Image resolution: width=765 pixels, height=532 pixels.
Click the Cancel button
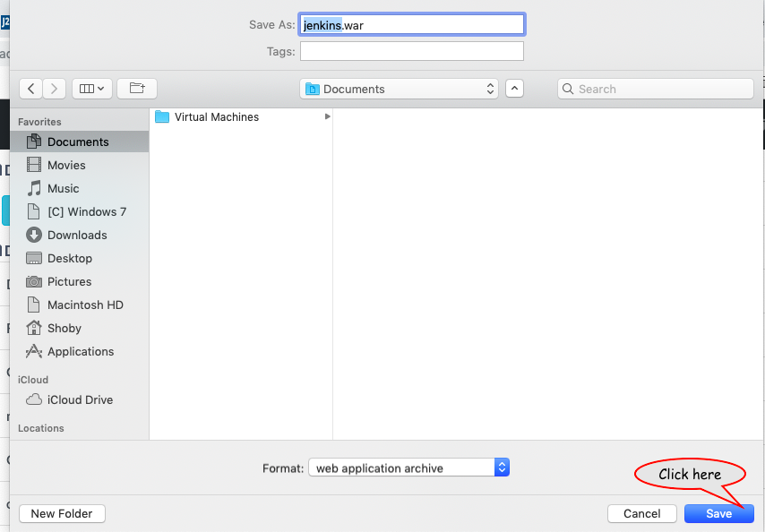642,513
